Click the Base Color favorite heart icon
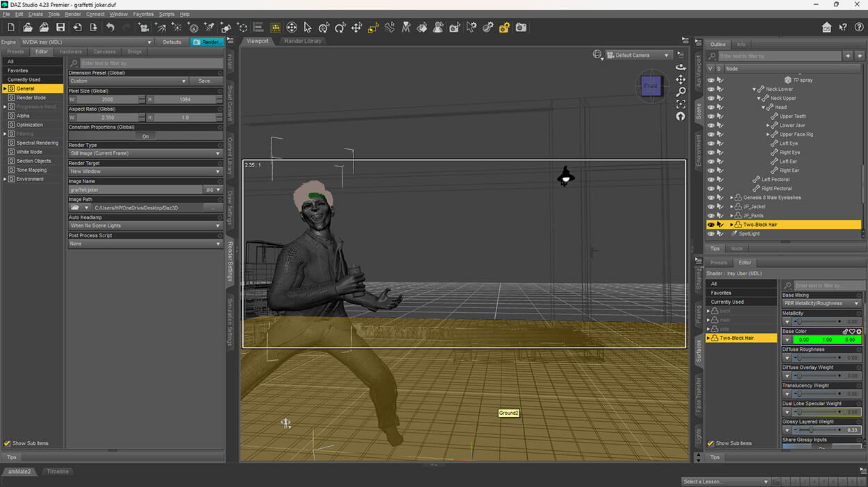 click(x=852, y=332)
